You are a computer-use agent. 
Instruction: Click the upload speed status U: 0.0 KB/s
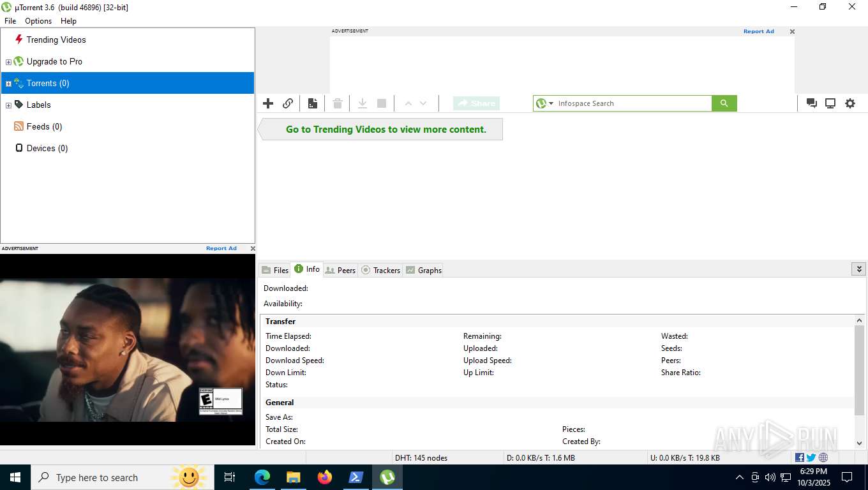pos(684,457)
